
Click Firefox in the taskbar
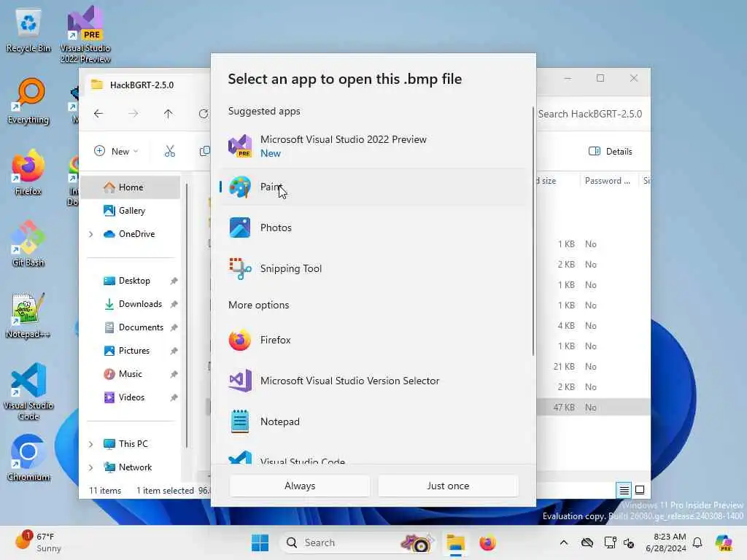tap(487, 542)
